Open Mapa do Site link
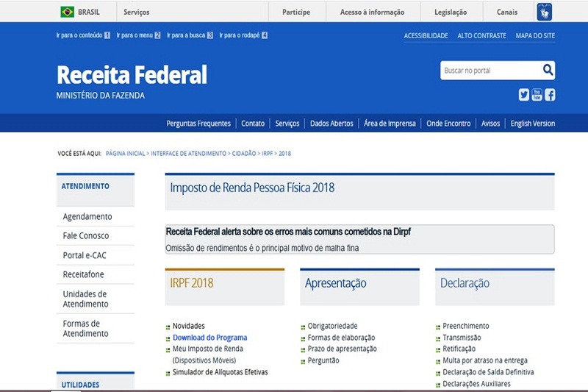Screen dimensions: 588x392 535,35
